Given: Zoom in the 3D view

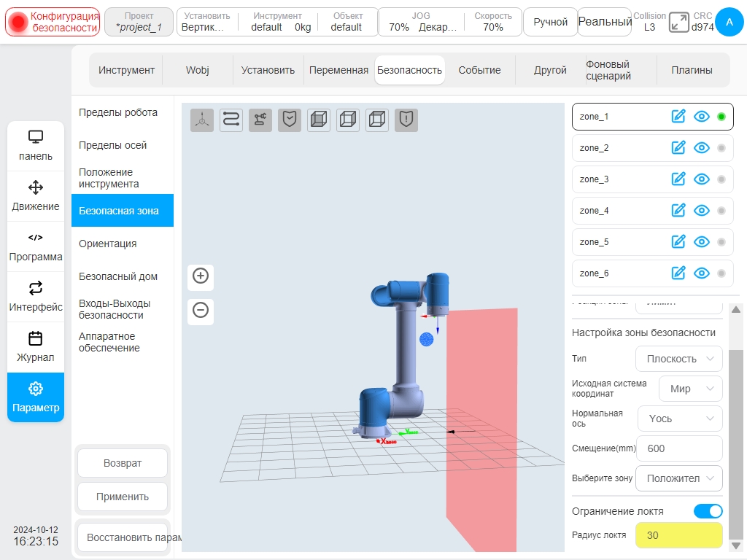Looking at the screenshot, I should pyautogui.click(x=201, y=276).
